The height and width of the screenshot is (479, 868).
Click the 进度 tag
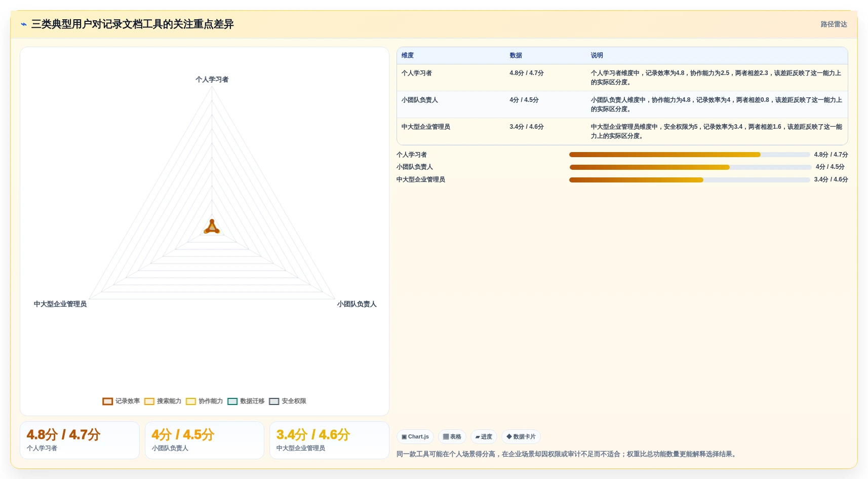(x=484, y=436)
